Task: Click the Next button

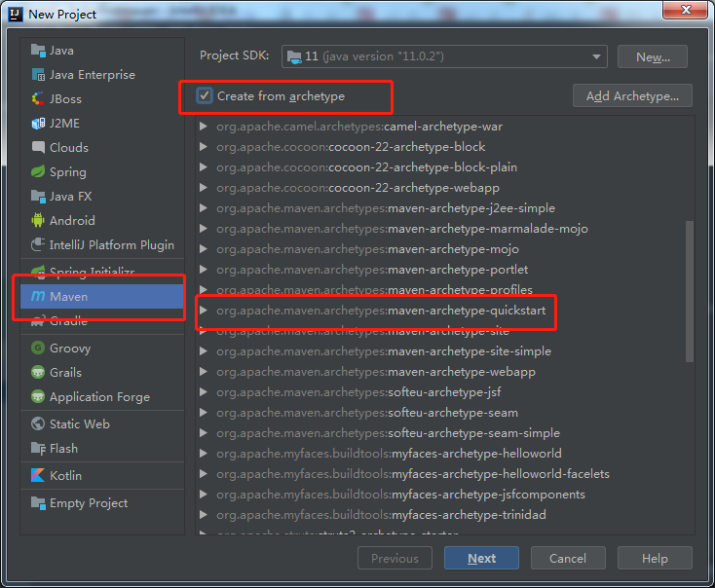Action: [x=481, y=558]
